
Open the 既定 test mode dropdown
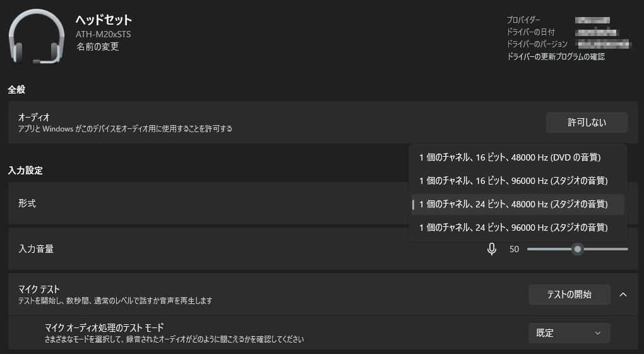[x=569, y=333]
